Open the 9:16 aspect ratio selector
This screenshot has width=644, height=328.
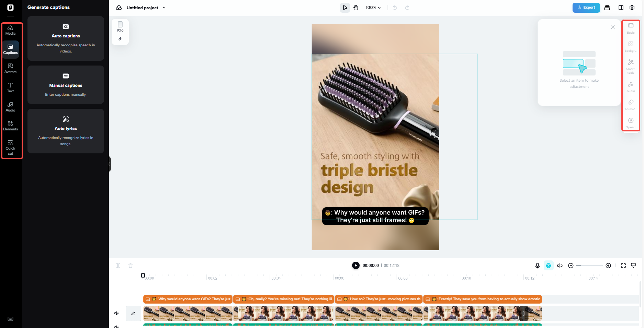(120, 27)
